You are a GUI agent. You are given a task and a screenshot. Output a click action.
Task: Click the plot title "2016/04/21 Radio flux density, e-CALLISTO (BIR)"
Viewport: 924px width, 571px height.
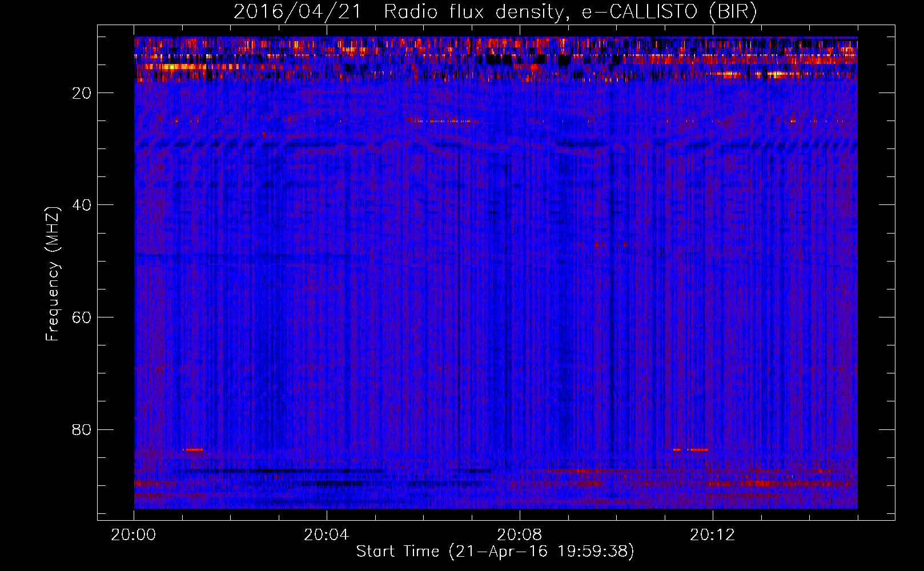point(495,12)
